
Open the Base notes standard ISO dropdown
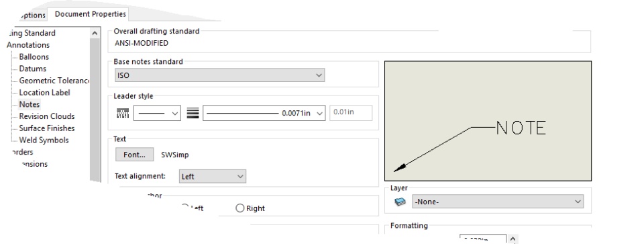(x=220, y=75)
